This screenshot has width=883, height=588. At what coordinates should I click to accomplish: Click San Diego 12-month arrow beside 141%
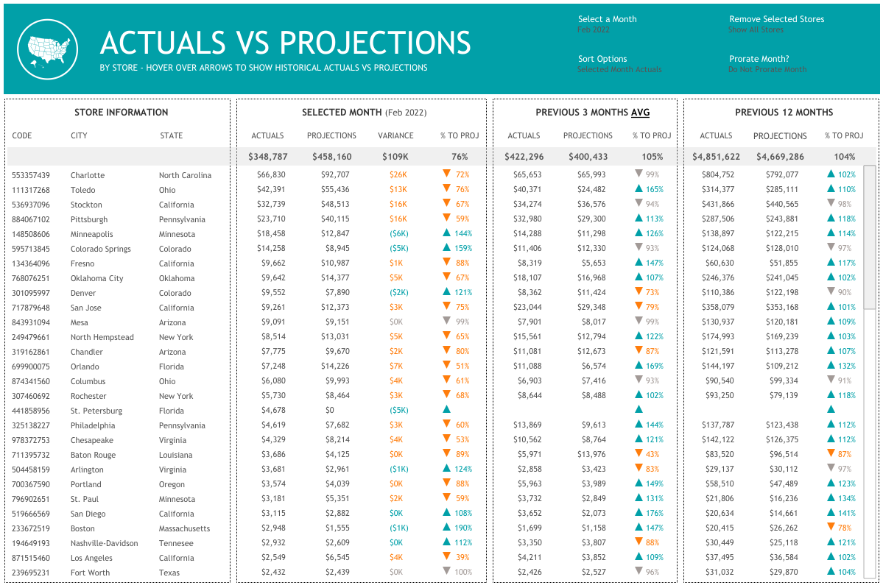tap(831, 513)
